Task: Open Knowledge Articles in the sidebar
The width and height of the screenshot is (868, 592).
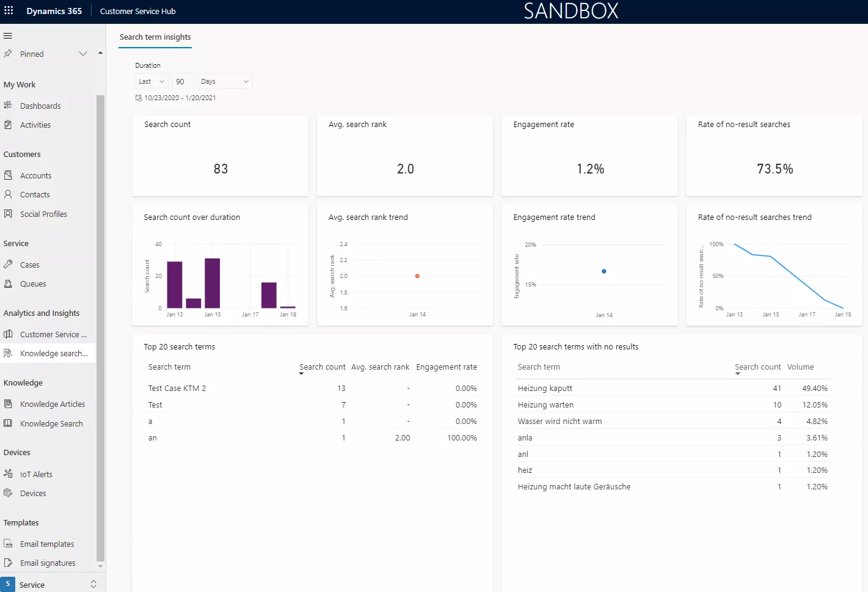Action: [x=52, y=404]
